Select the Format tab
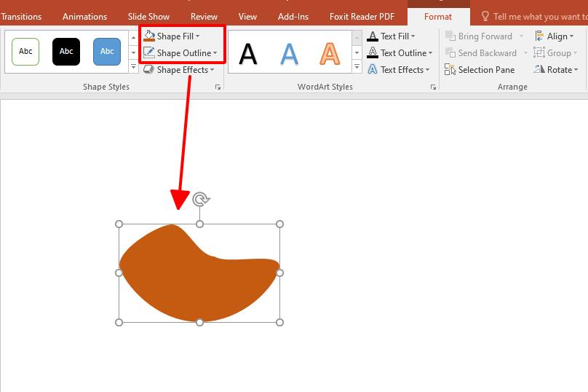 438,17
